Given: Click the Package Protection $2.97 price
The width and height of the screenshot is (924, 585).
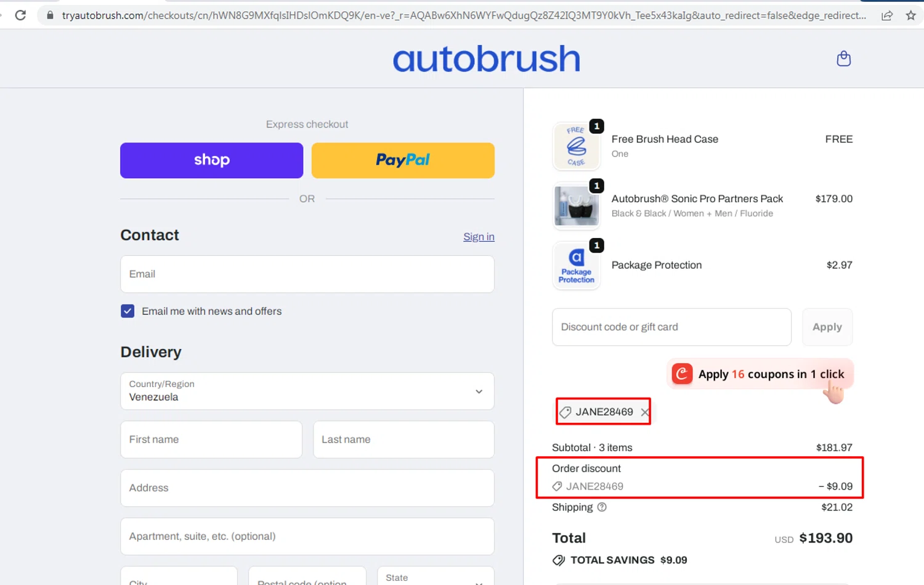Looking at the screenshot, I should [x=839, y=265].
